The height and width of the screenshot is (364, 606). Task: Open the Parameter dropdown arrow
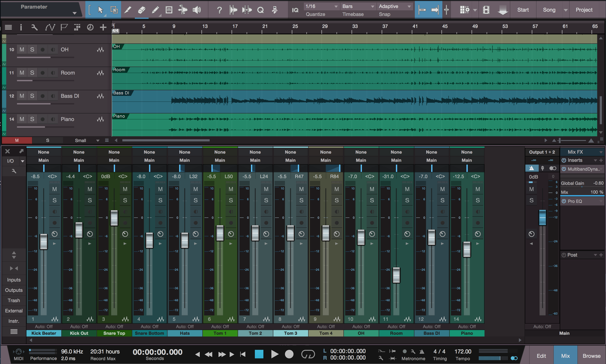tap(74, 13)
